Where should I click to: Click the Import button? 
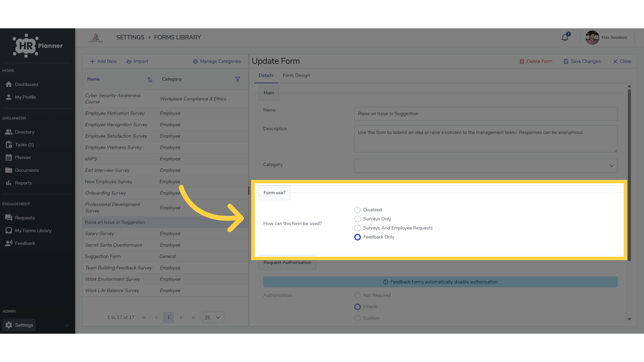pyautogui.click(x=137, y=61)
